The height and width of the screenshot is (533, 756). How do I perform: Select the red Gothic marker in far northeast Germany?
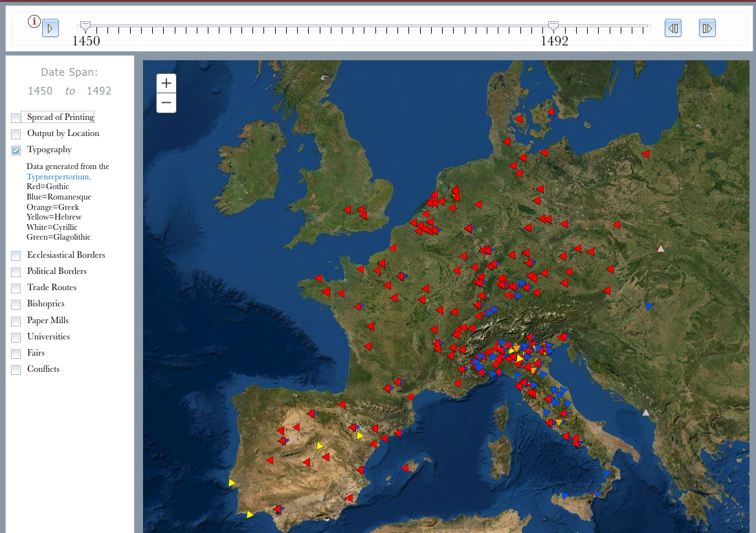click(x=645, y=154)
